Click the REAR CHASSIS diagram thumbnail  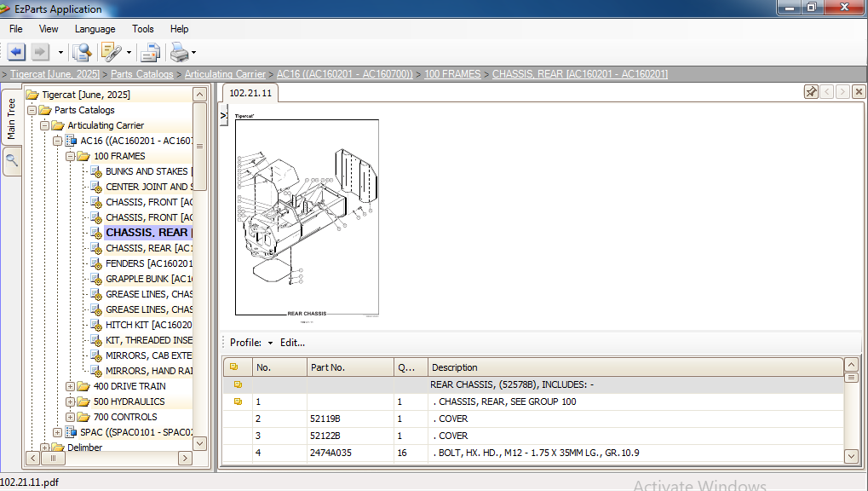[x=308, y=217]
